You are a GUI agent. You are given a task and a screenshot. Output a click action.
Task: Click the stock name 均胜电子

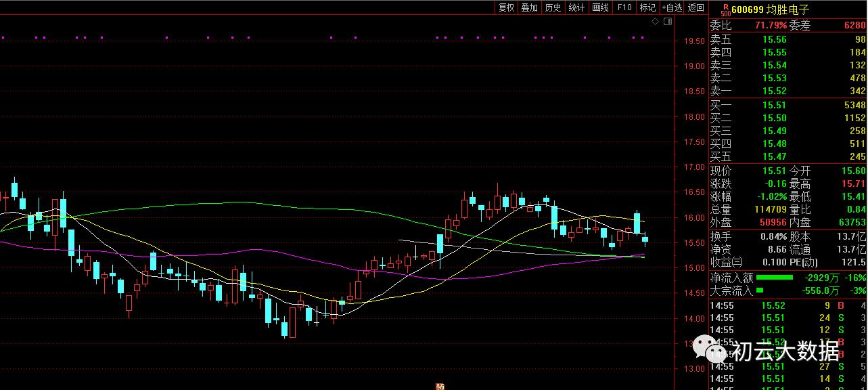(788, 10)
